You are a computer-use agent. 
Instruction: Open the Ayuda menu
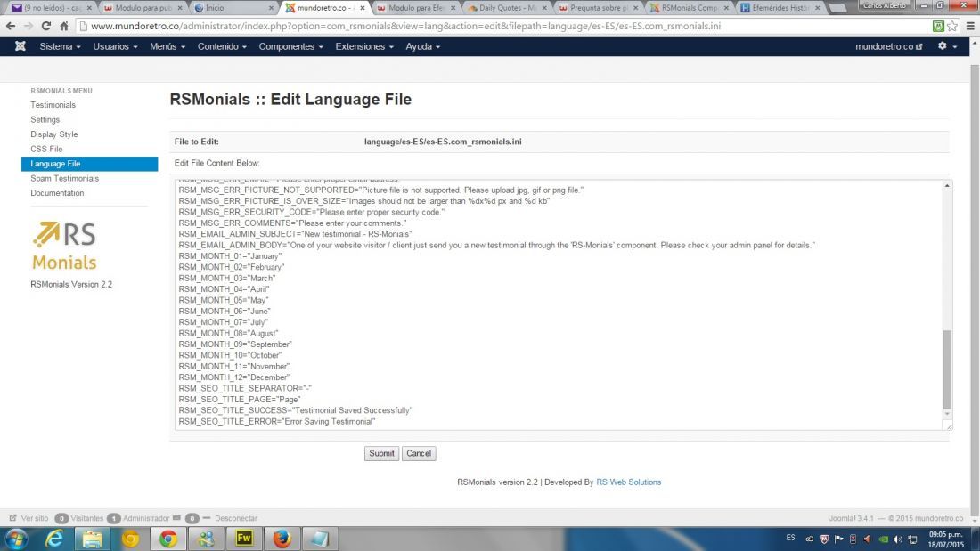pyautogui.click(x=422, y=46)
